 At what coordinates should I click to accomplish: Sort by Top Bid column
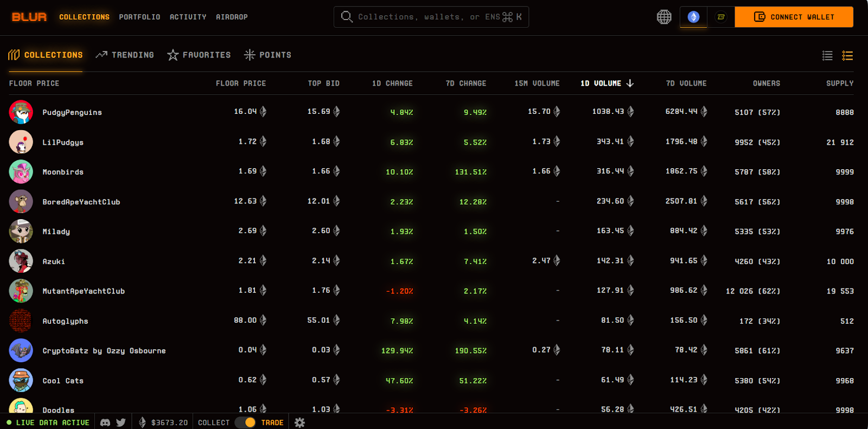323,84
